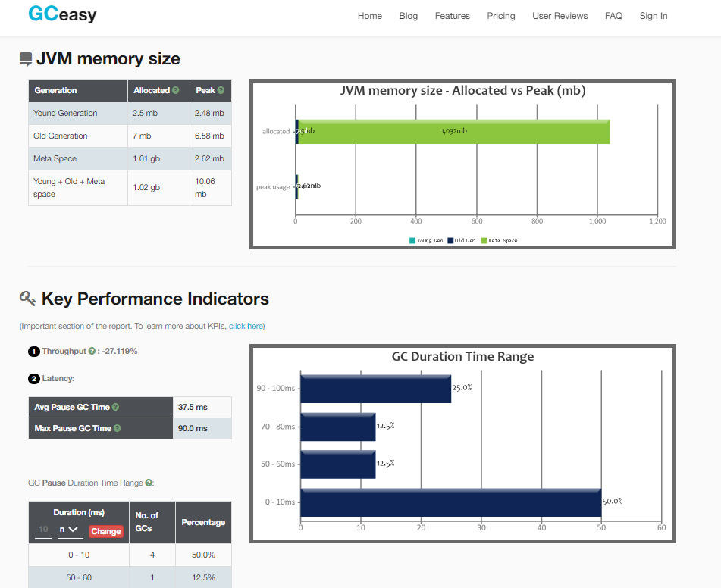
Task: Open the duration unit dropdown
Action: [70, 530]
